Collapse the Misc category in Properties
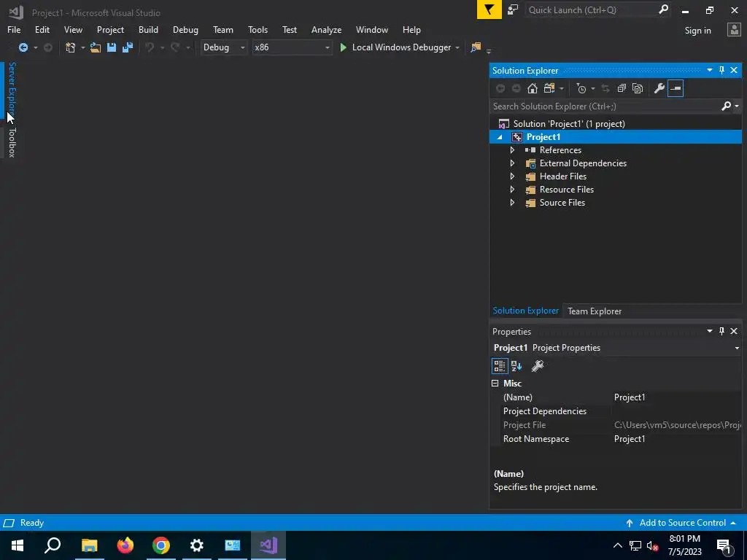Viewport: 747px width, 560px height. [x=495, y=384]
